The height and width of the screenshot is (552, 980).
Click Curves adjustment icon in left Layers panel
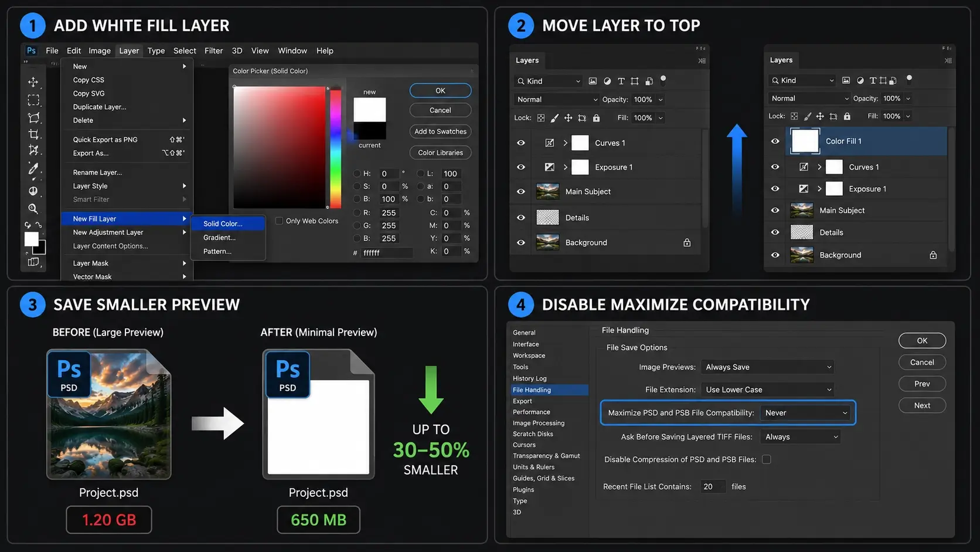click(549, 143)
